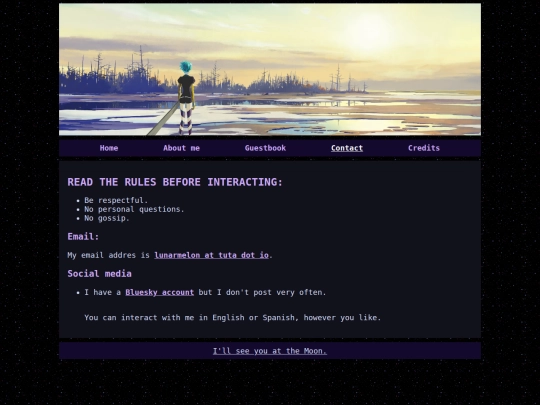
Task: Go to the About me page
Action: (x=181, y=148)
